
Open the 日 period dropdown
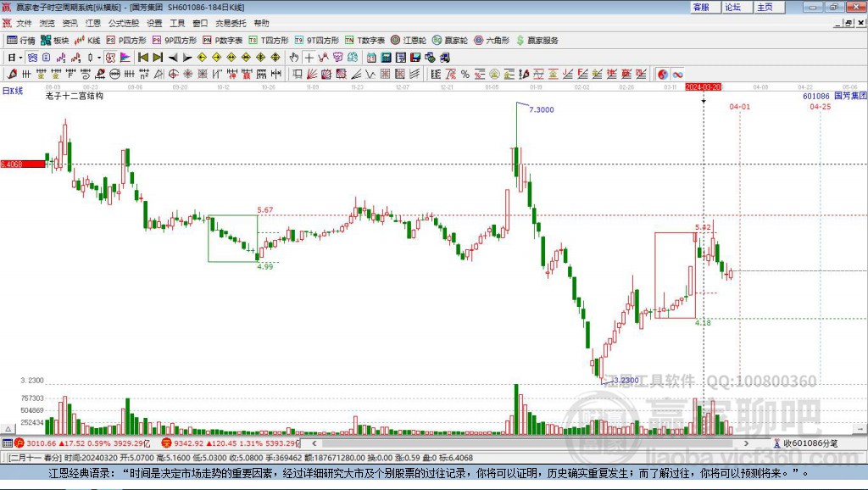pyautogui.click(x=14, y=58)
